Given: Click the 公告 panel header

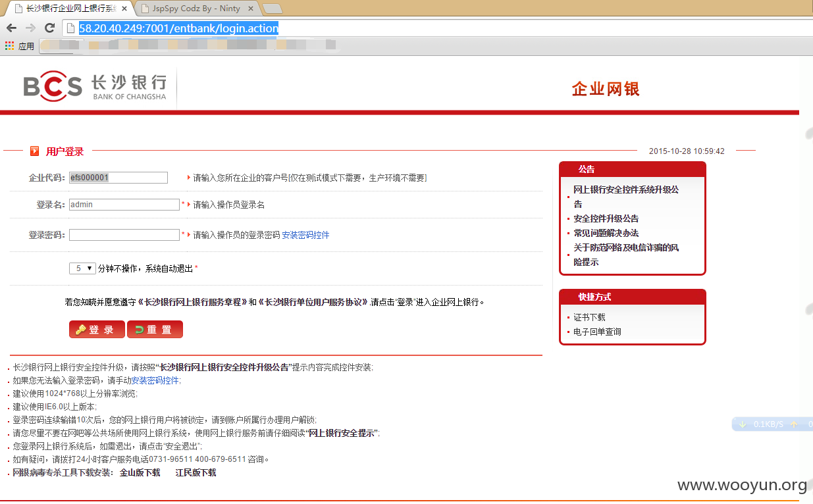Looking at the screenshot, I should pos(632,169).
